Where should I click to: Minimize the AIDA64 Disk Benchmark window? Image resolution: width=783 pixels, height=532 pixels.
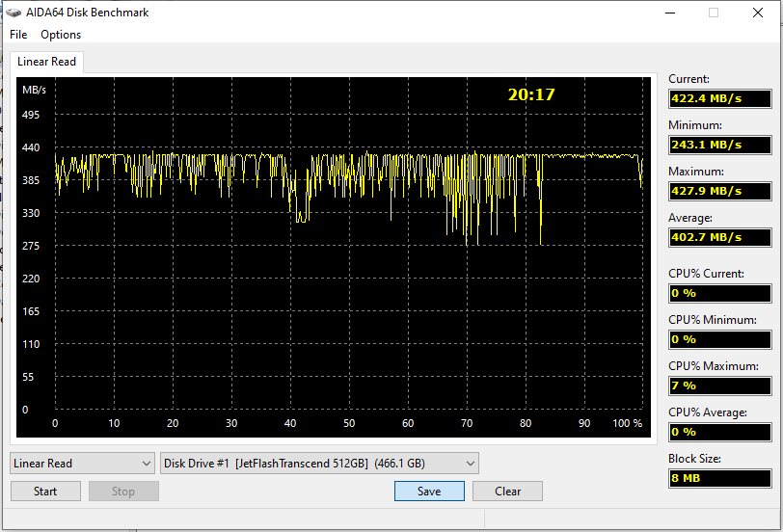670,13
